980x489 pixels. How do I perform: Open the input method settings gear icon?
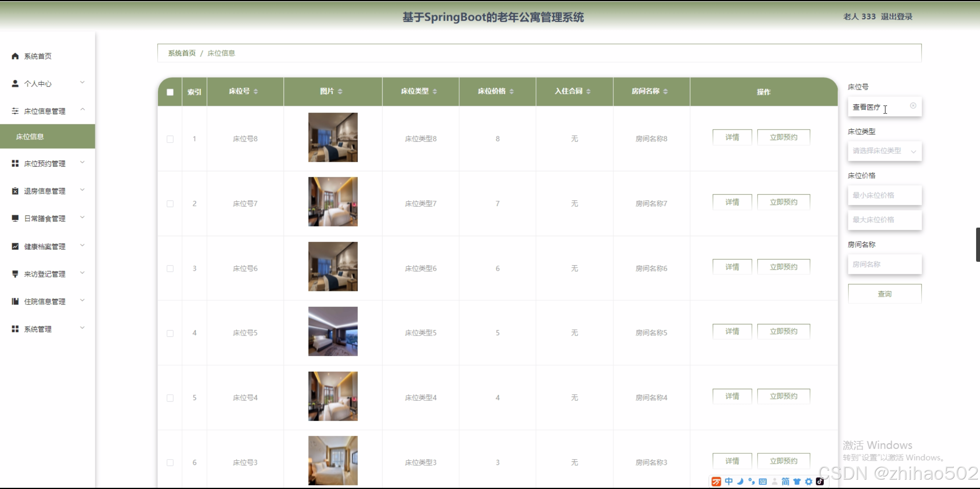(809, 482)
